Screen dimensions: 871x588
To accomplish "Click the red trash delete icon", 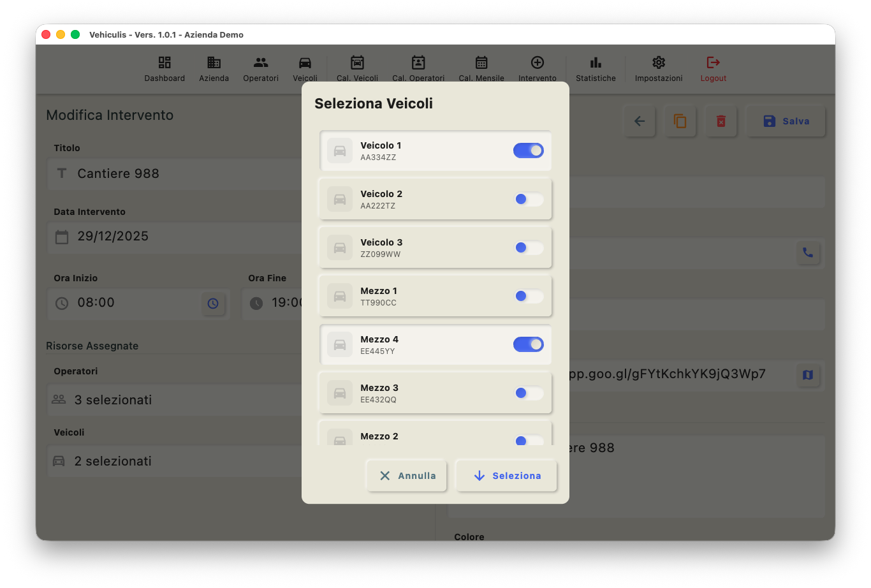I will [x=721, y=121].
